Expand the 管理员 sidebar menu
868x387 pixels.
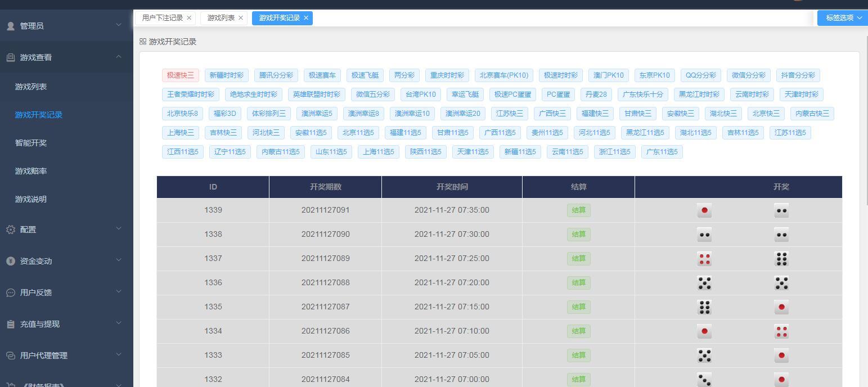coord(119,25)
